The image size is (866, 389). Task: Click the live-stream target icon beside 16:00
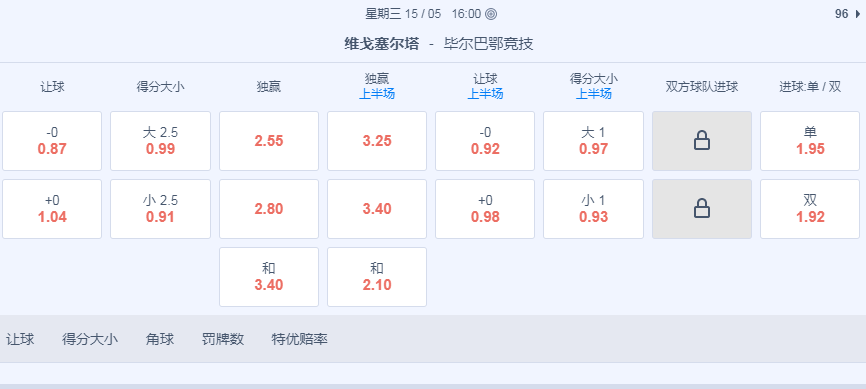click(491, 14)
